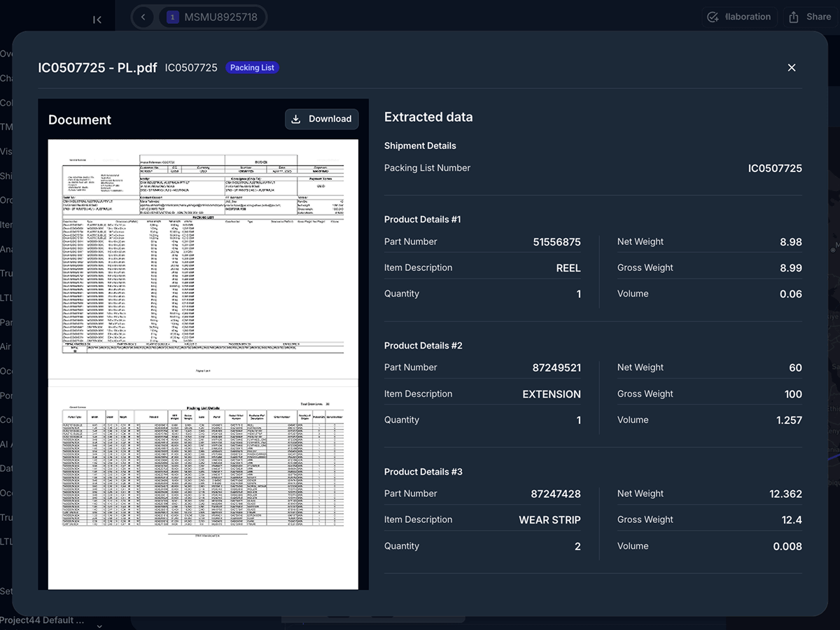
Task: Select net weight value 12.362
Action: 785,493
